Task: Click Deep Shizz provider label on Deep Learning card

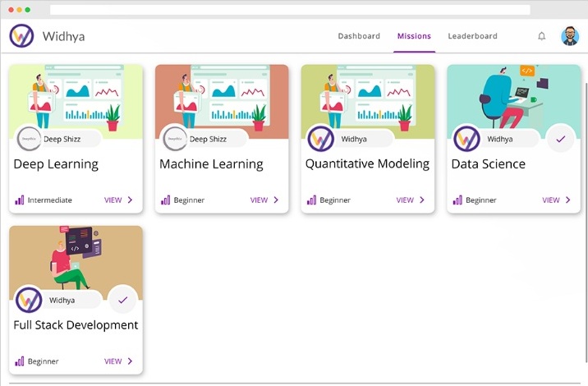Action: click(x=62, y=139)
